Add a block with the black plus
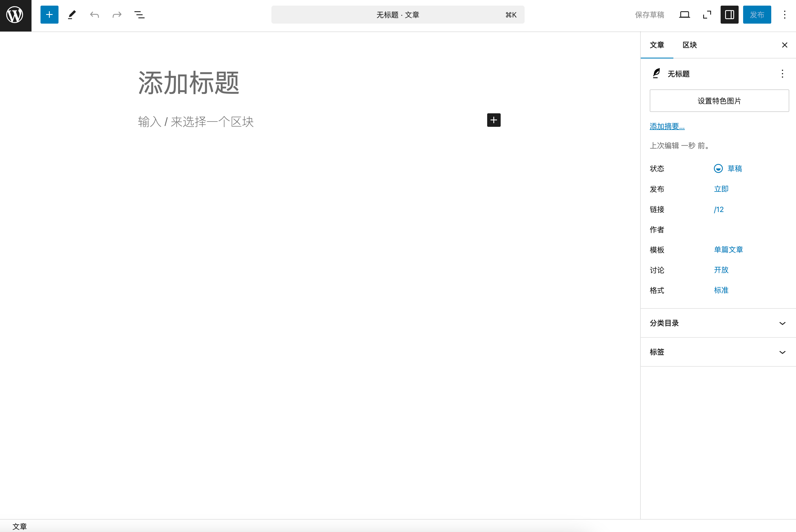Screen dimensions: 796x532 coord(494,120)
